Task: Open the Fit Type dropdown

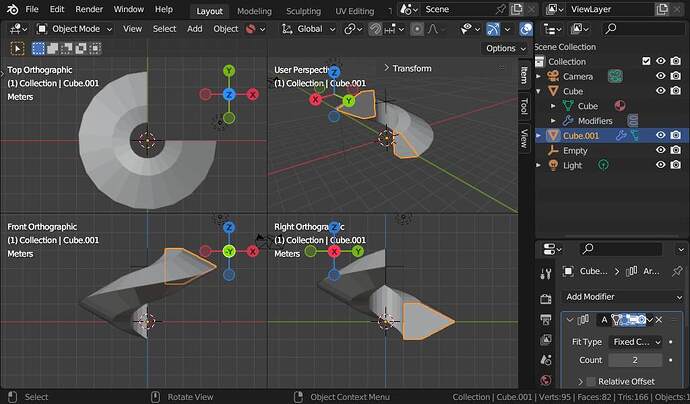Action: click(x=635, y=342)
